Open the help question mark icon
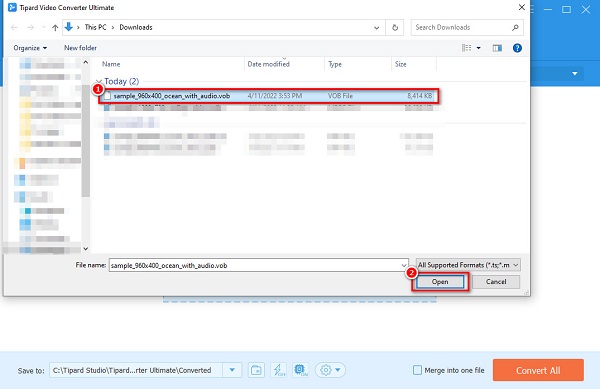The image size is (600, 389). [517, 48]
